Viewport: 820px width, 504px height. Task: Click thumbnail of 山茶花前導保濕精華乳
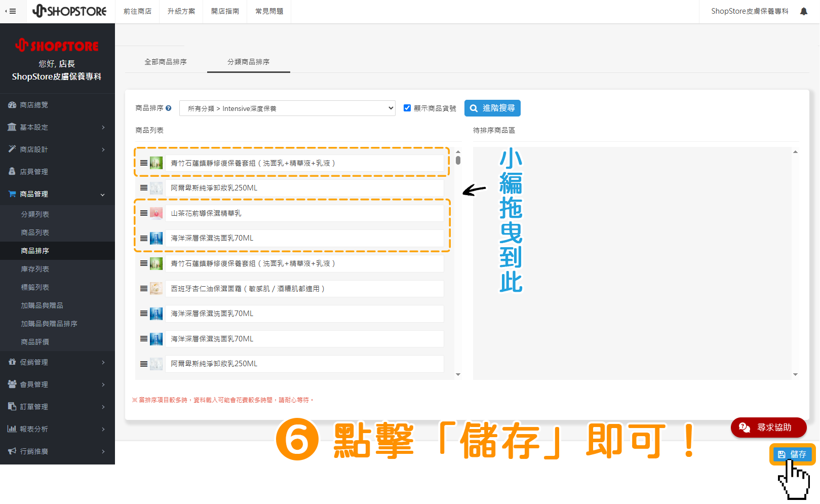tap(157, 213)
